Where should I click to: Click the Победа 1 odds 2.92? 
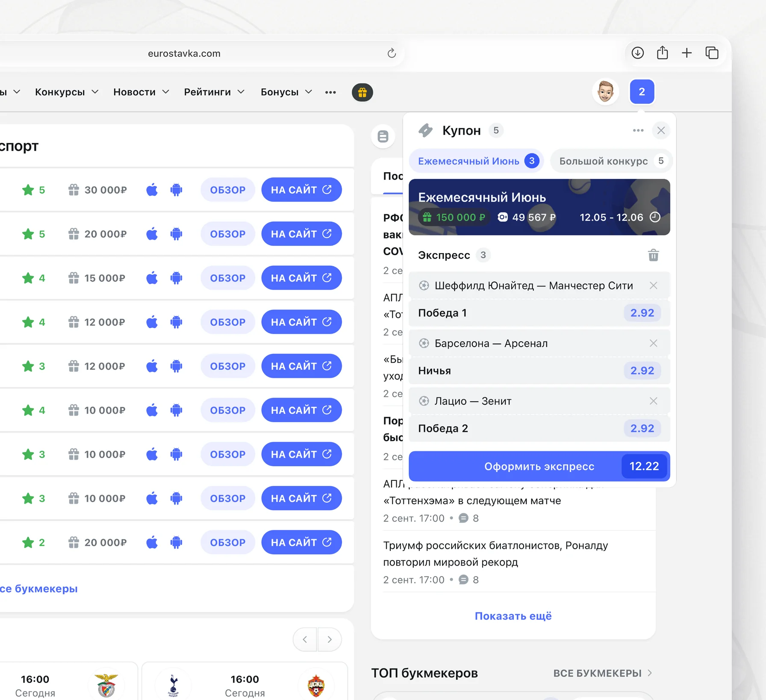click(642, 313)
